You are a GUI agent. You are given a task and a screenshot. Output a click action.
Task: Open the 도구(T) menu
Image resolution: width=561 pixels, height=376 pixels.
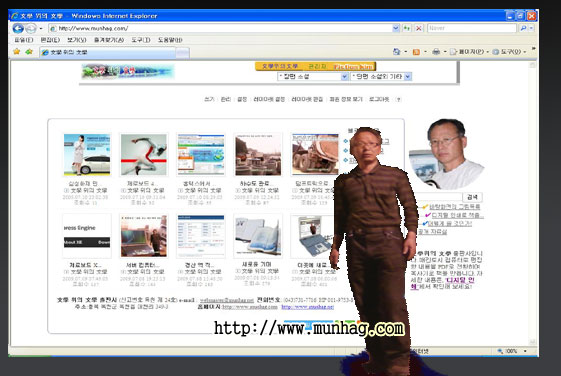click(x=141, y=40)
